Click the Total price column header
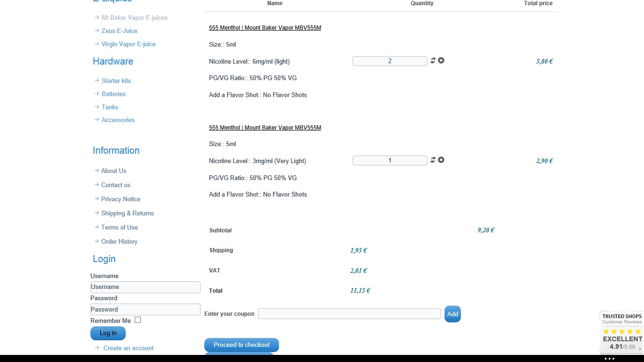 coord(538,3)
